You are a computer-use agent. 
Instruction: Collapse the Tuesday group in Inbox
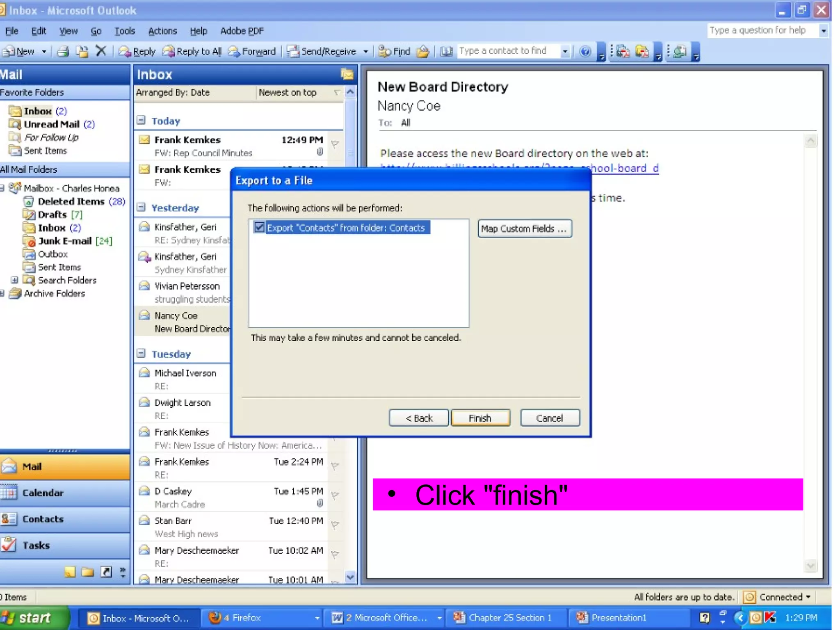tap(141, 353)
